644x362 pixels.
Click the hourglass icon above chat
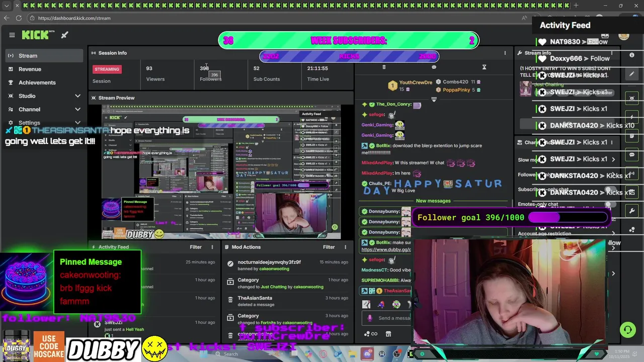(x=484, y=67)
